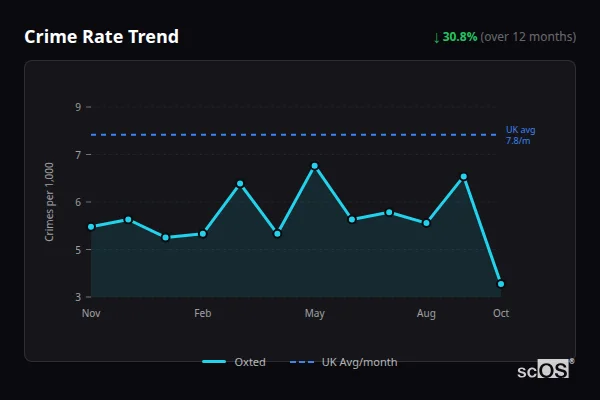The height and width of the screenshot is (400, 600).
Task: Select the Aug data point on the line
Action: [426, 223]
